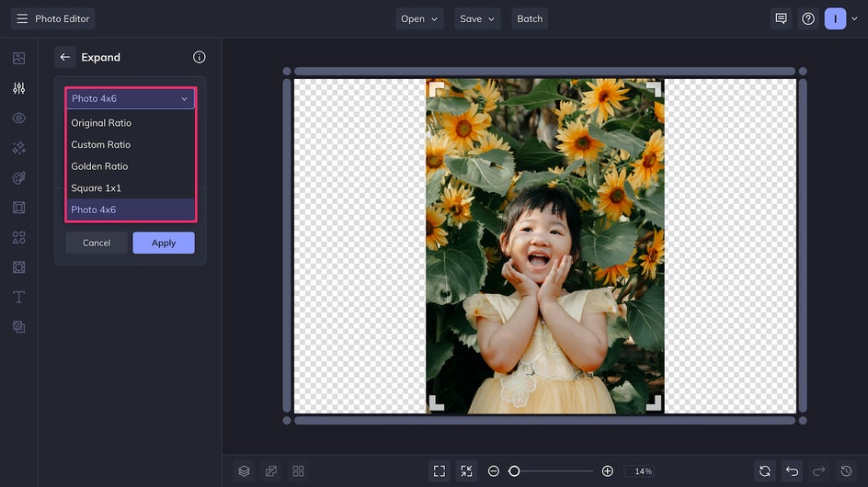Open the comments feedback icon
Image resolution: width=868 pixels, height=487 pixels.
pyautogui.click(x=781, y=18)
